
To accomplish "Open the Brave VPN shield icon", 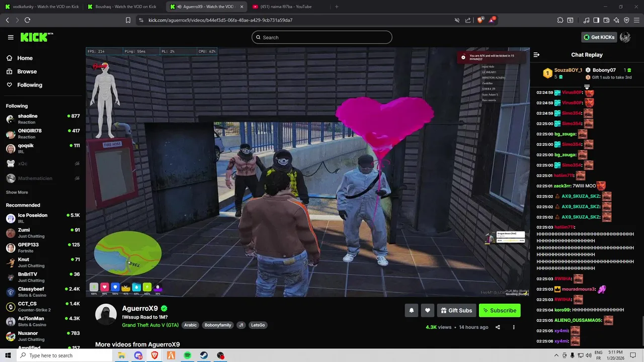I will [626, 20].
